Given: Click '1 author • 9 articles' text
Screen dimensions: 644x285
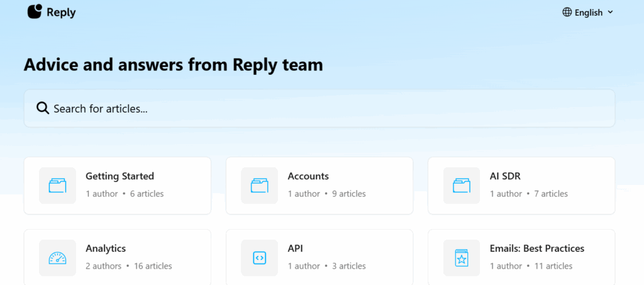Looking at the screenshot, I should click(x=326, y=194).
